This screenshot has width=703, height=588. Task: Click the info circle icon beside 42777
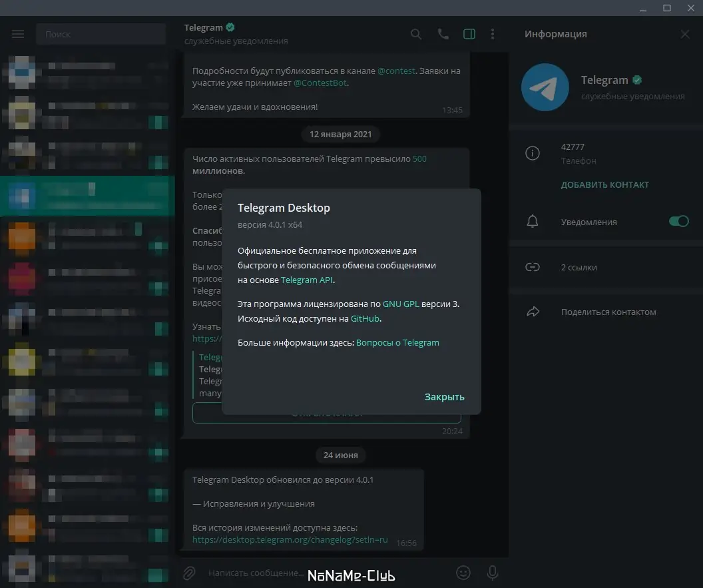[532, 153]
